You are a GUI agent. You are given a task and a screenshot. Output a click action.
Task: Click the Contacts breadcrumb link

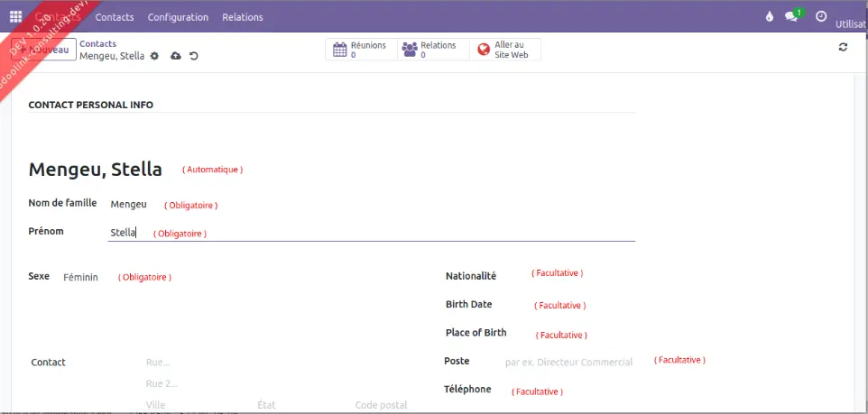tap(97, 43)
